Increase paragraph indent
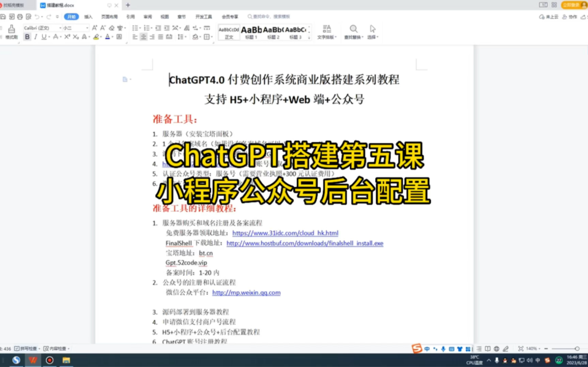The height and width of the screenshot is (367, 588). point(167,28)
